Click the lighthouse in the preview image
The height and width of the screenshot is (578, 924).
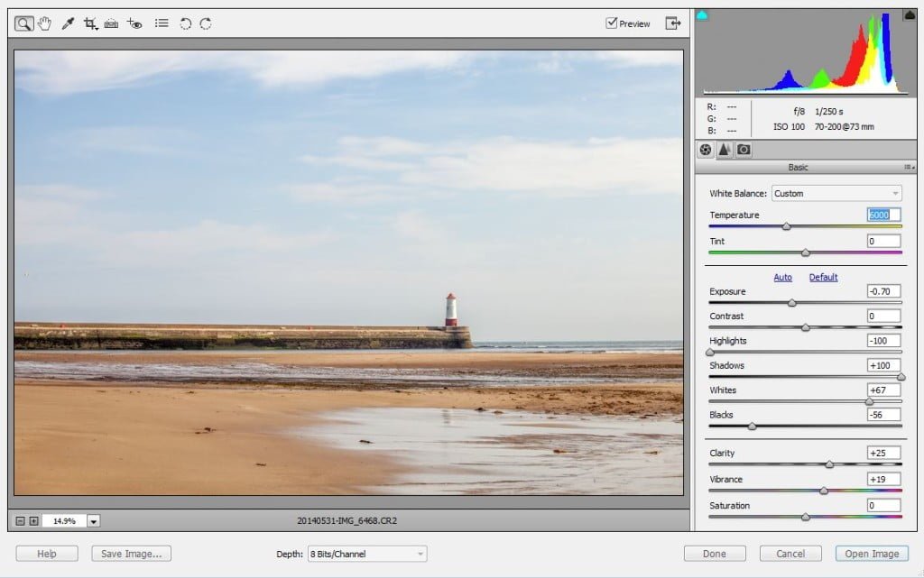[451, 309]
